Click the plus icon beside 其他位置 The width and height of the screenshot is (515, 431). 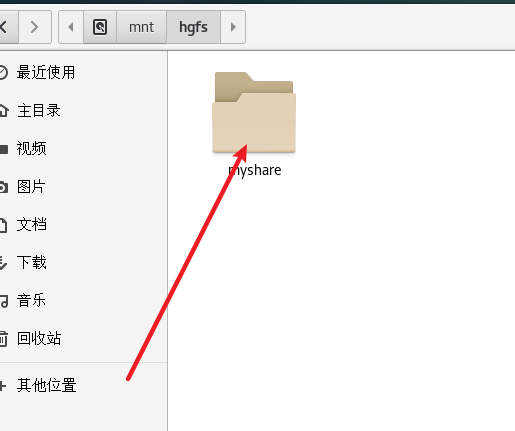point(3,386)
